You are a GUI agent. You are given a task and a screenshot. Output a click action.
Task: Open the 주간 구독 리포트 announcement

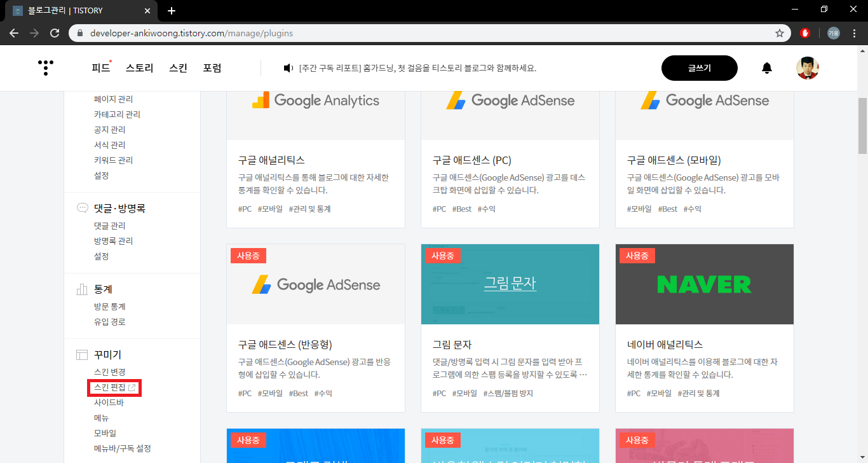coord(417,68)
